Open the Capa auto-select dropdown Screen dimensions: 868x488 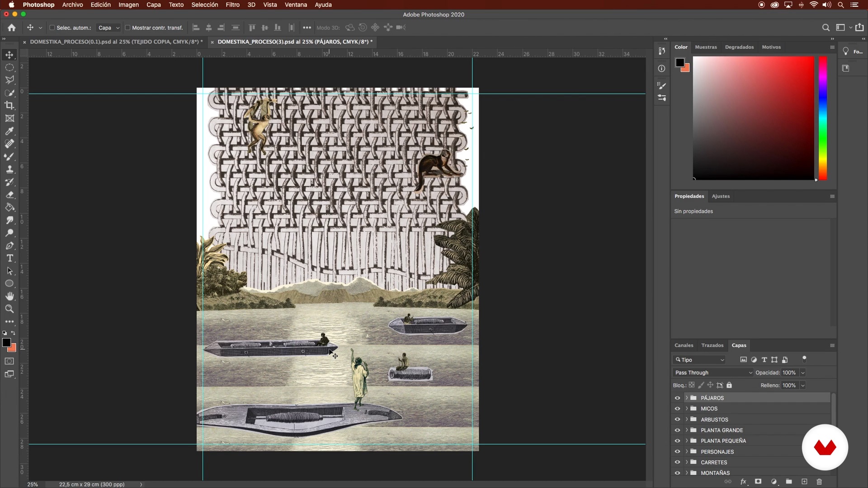(108, 28)
